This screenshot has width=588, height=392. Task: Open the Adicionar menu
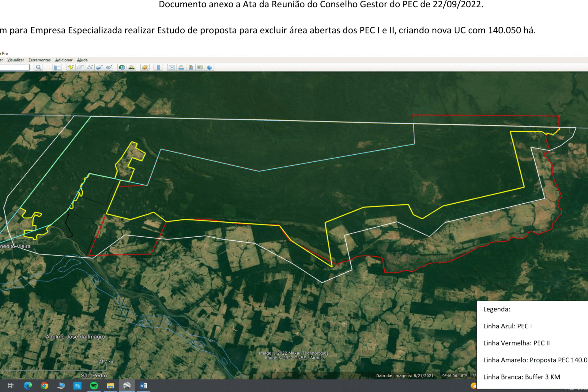point(64,60)
